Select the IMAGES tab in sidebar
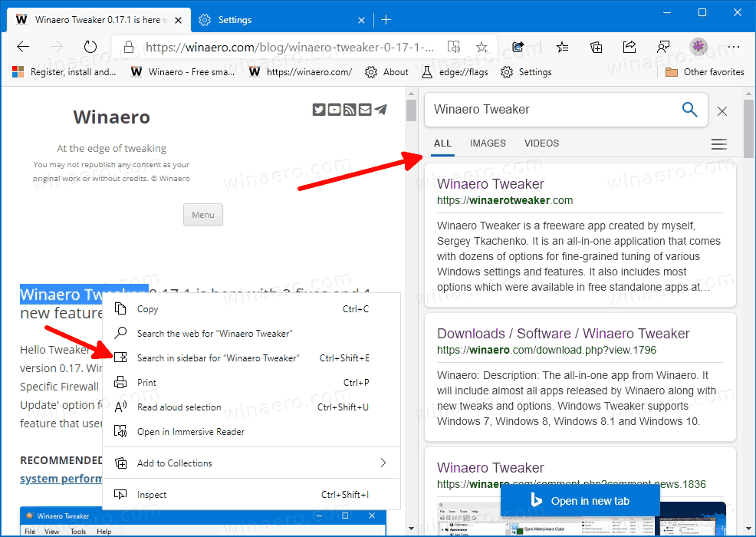Viewport: 756px width, 537px height. 488,143
